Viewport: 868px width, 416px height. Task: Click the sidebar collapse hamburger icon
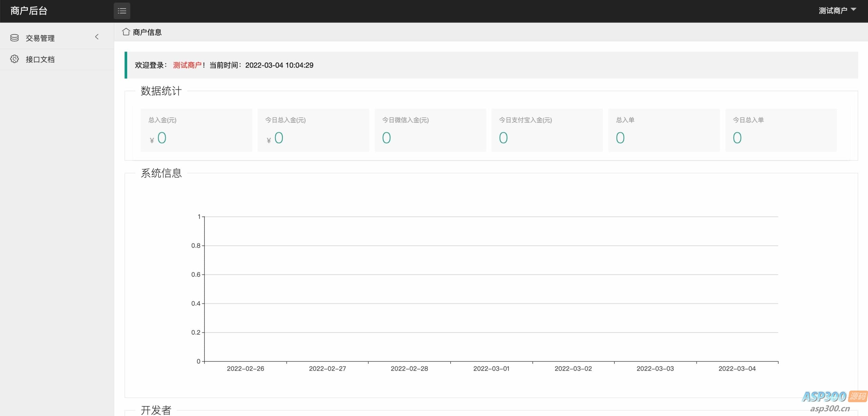pyautogui.click(x=122, y=11)
